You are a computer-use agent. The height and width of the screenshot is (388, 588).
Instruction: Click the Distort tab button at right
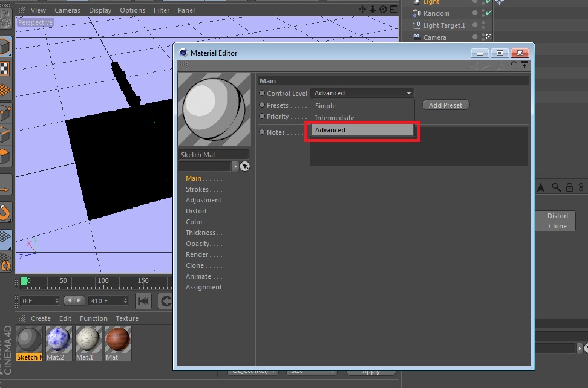click(x=558, y=216)
